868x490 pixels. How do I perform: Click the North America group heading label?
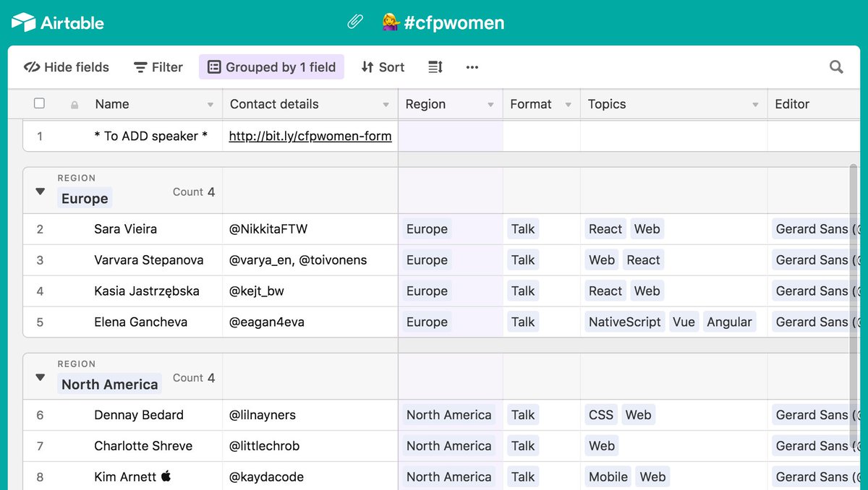pos(109,384)
